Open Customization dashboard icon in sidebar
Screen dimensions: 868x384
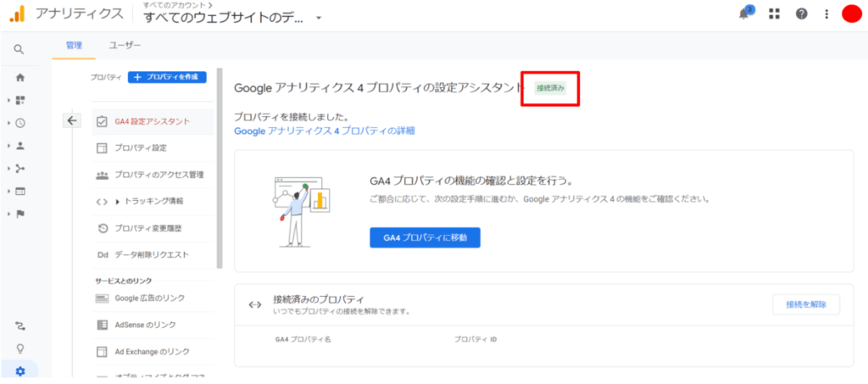click(20, 101)
